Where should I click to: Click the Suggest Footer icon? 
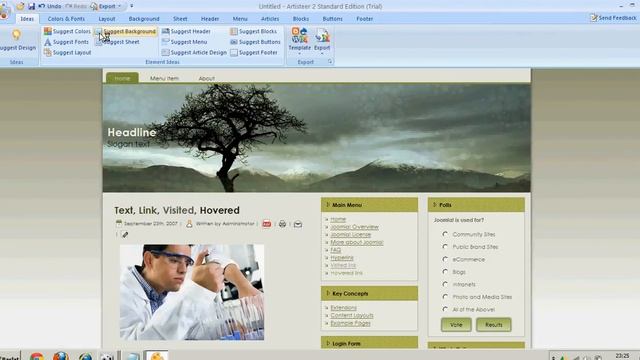pyautogui.click(x=233, y=52)
